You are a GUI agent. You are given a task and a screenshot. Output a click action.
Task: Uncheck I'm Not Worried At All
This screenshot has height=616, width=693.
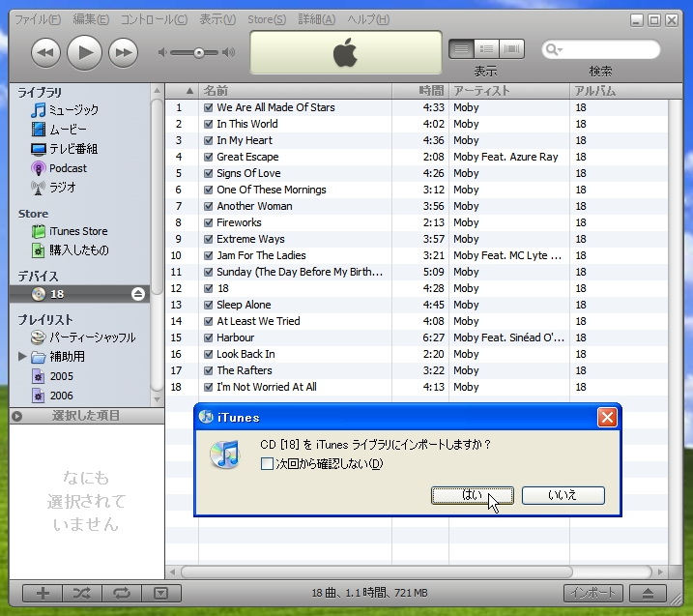coord(209,387)
